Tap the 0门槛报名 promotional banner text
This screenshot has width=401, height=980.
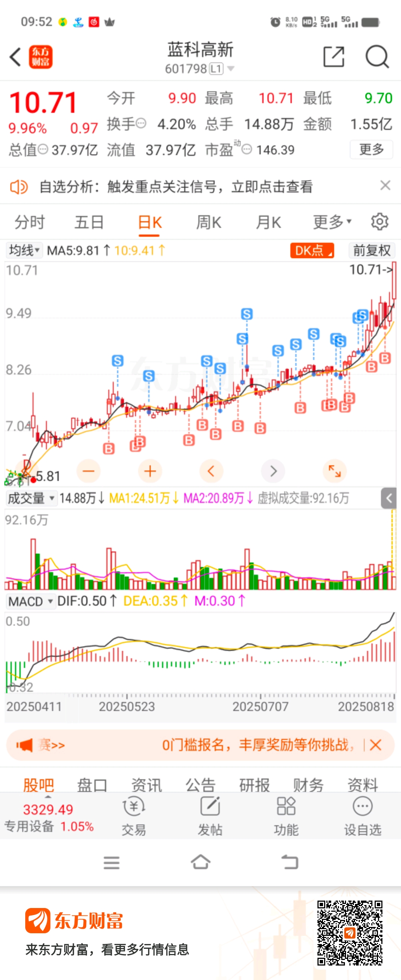[257, 745]
